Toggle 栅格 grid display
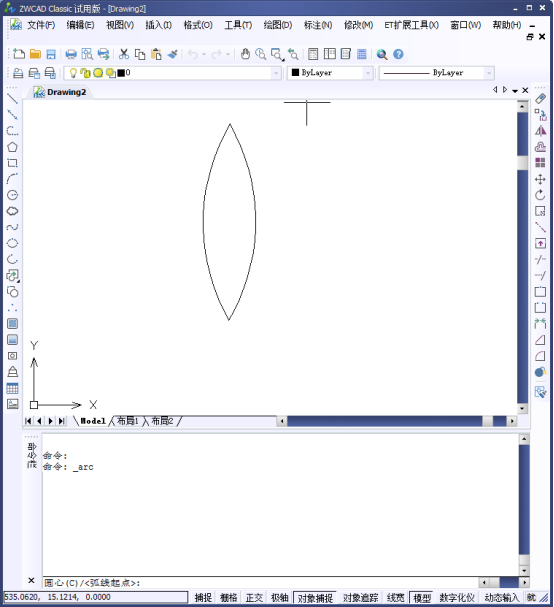The height and width of the screenshot is (607, 554). tap(228, 598)
